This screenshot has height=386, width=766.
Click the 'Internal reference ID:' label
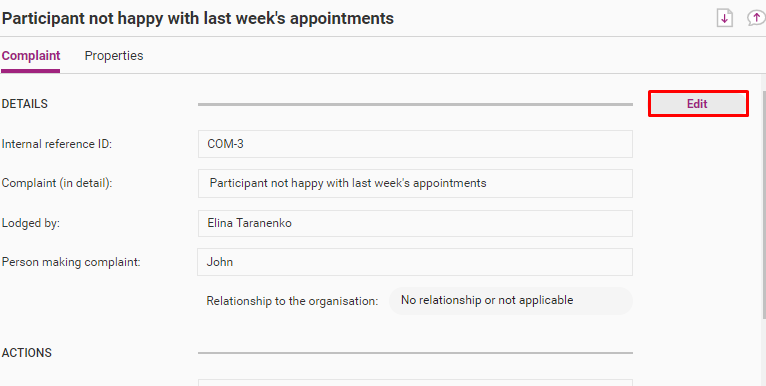57,144
